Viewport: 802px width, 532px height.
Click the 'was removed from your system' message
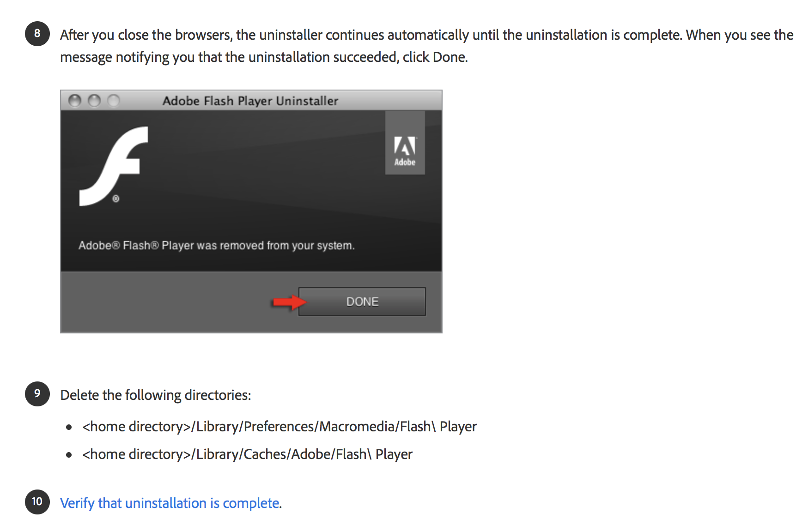[216, 245]
